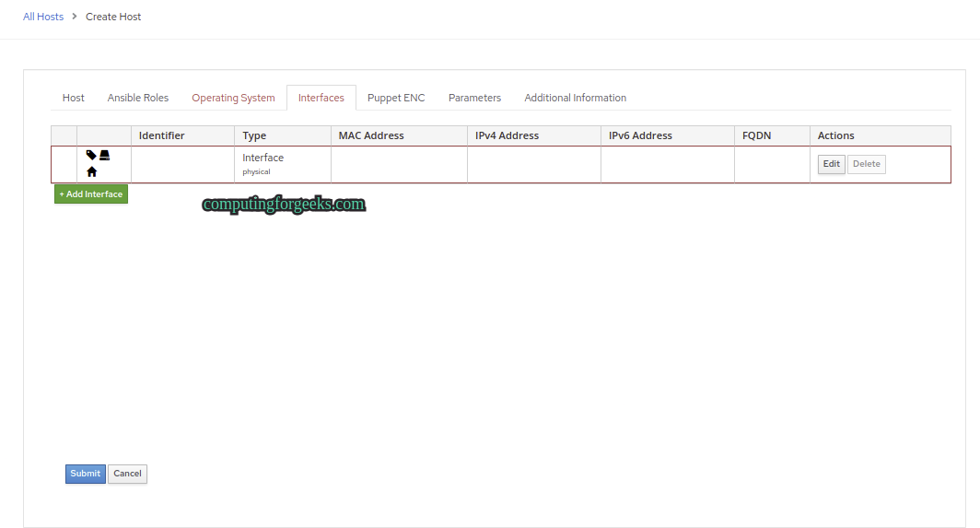Click the tag icon in interface row
The image size is (980, 528).
[91, 155]
